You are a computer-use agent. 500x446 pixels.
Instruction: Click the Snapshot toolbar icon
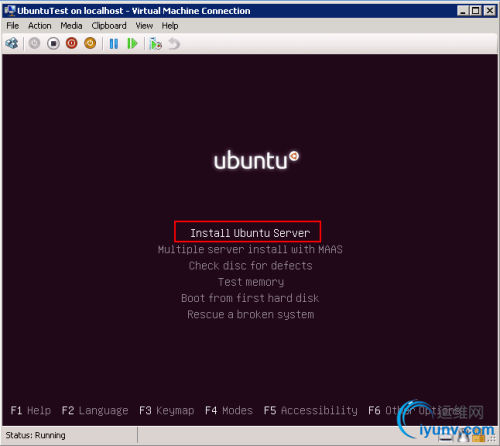point(155,44)
